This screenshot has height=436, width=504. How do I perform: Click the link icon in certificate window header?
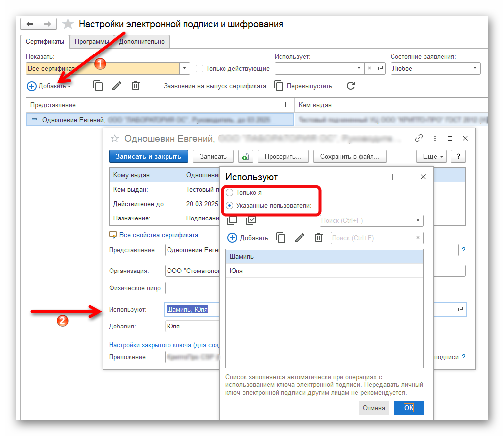click(x=418, y=138)
